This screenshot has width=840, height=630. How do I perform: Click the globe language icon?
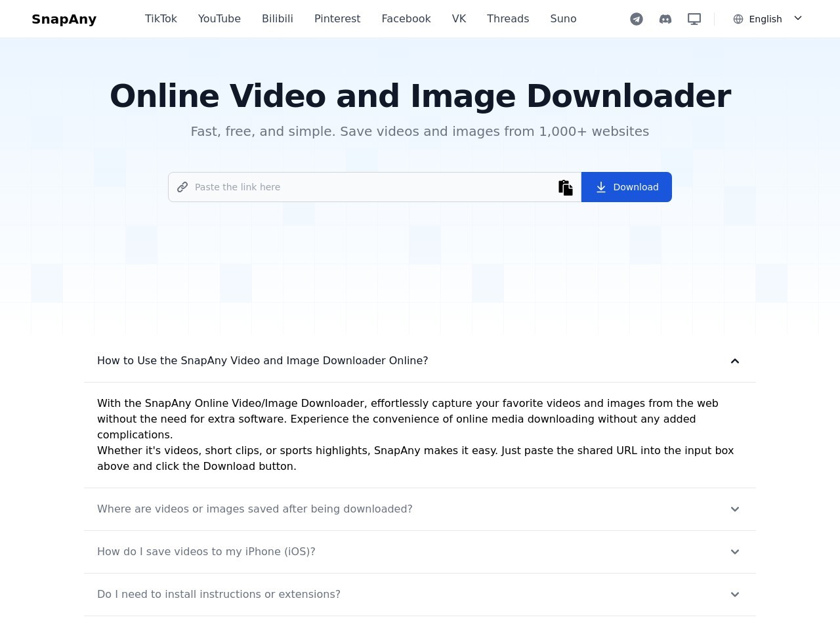click(x=738, y=19)
